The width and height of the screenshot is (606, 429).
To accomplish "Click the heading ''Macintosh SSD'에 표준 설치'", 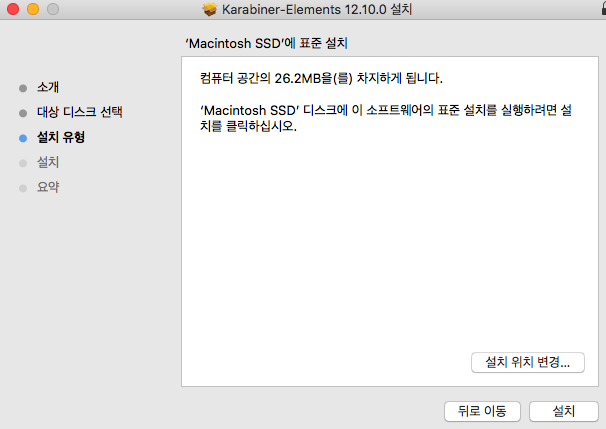I will click(267, 43).
